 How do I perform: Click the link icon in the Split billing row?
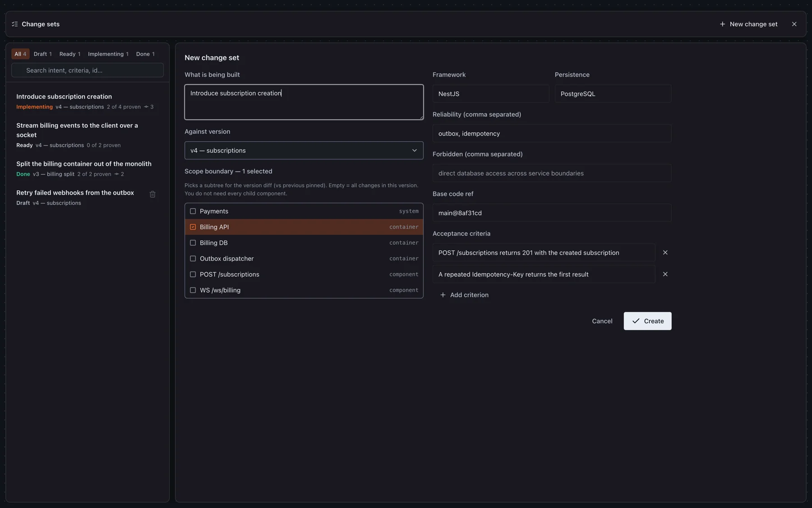coord(116,174)
